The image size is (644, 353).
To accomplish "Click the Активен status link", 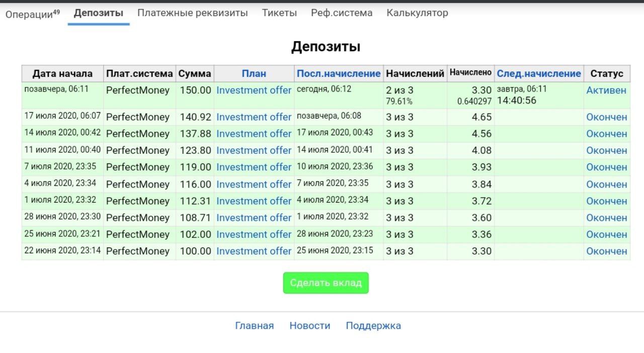I will tap(606, 91).
